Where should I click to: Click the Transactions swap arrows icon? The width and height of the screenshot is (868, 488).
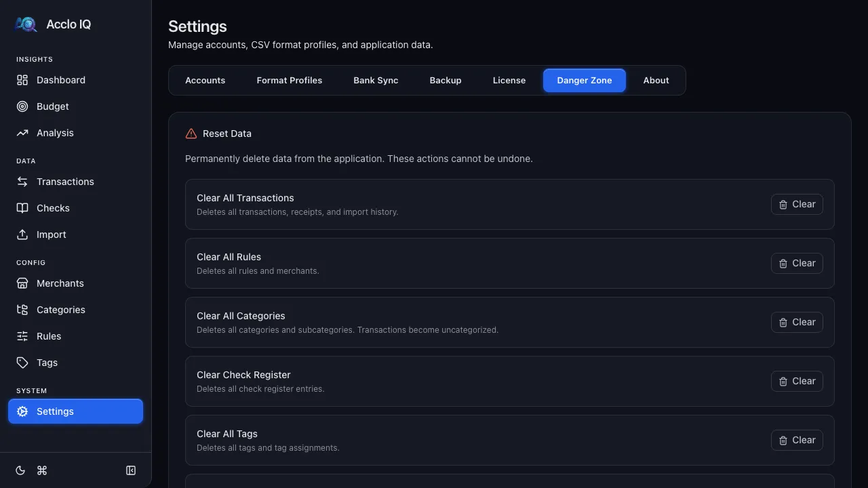[x=22, y=182]
